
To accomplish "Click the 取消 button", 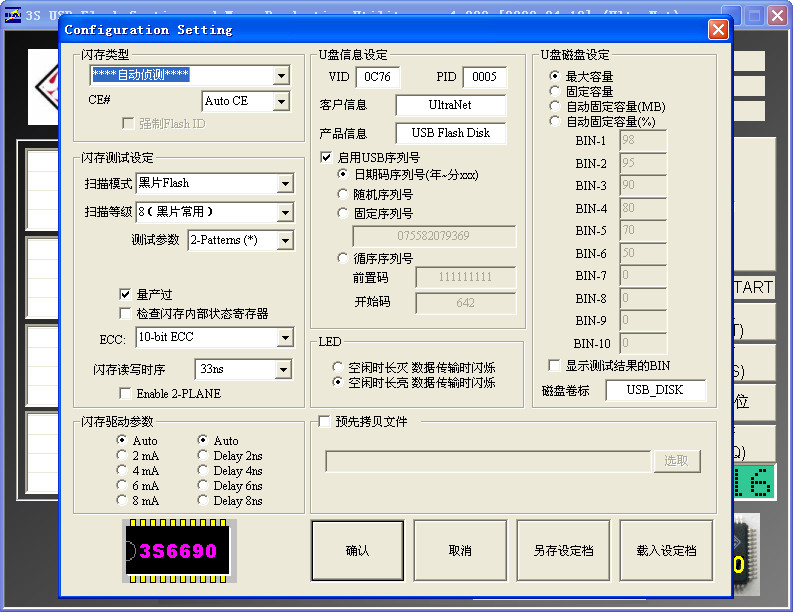I will pyautogui.click(x=460, y=550).
